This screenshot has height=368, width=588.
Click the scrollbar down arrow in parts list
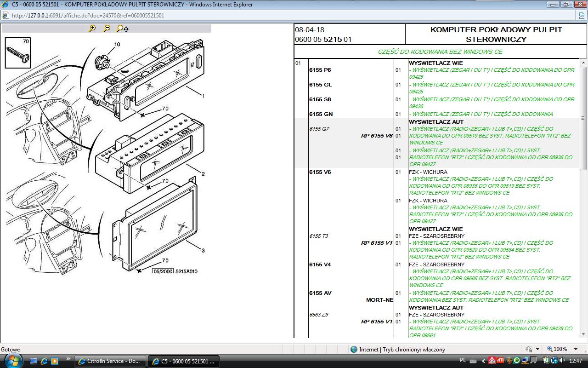click(x=583, y=334)
